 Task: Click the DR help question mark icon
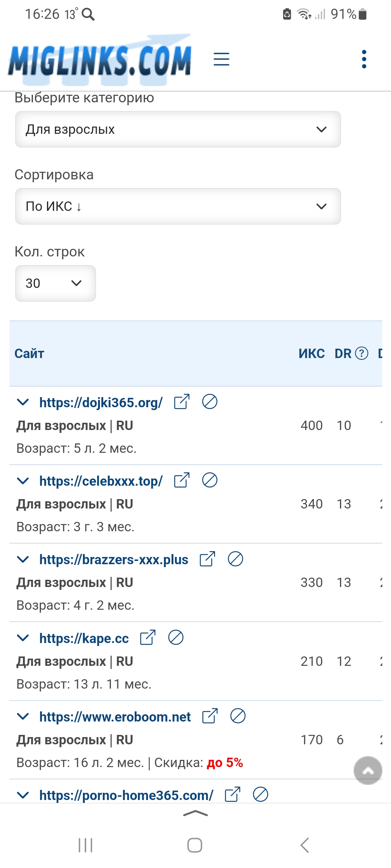(362, 353)
